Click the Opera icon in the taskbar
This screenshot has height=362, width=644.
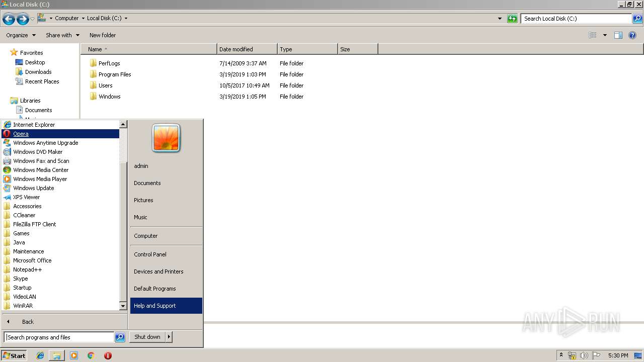tap(108, 355)
